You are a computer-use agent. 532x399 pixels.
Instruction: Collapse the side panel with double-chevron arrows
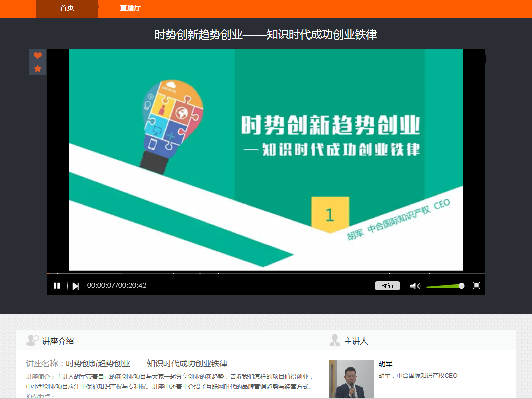click(x=480, y=59)
